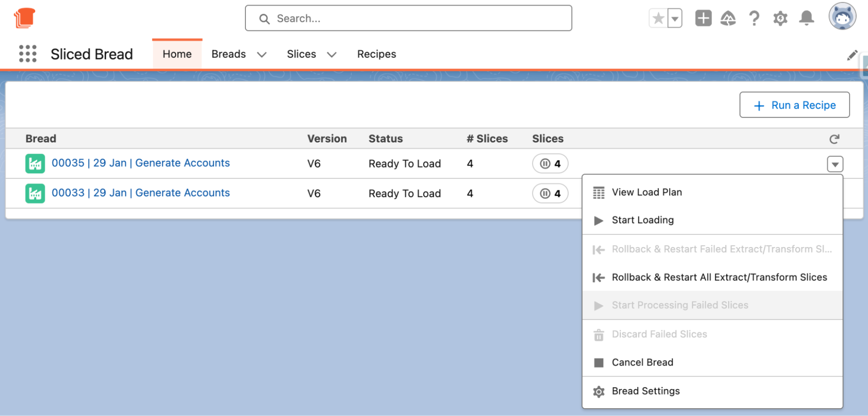The image size is (868, 416).
Task: Open the App Launcher grid icon
Action: click(x=28, y=54)
